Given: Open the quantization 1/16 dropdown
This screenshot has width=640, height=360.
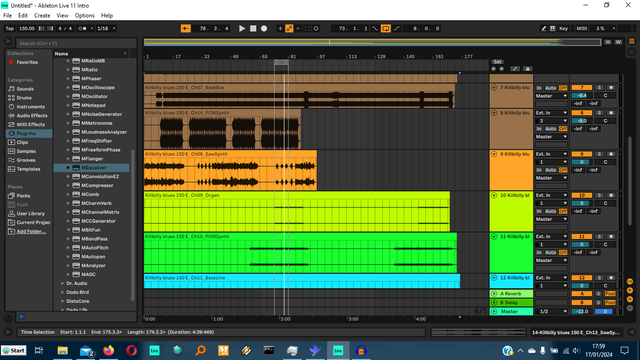Looking at the screenshot, I should point(107,29).
